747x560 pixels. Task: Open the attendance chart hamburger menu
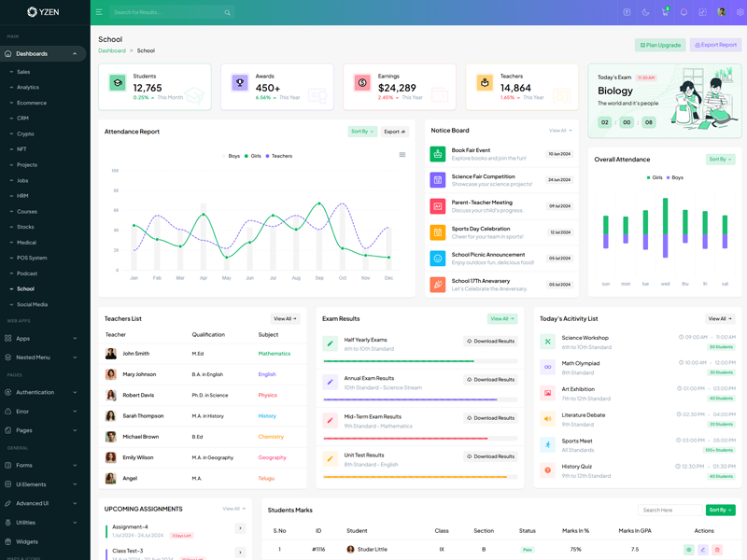[x=402, y=155]
